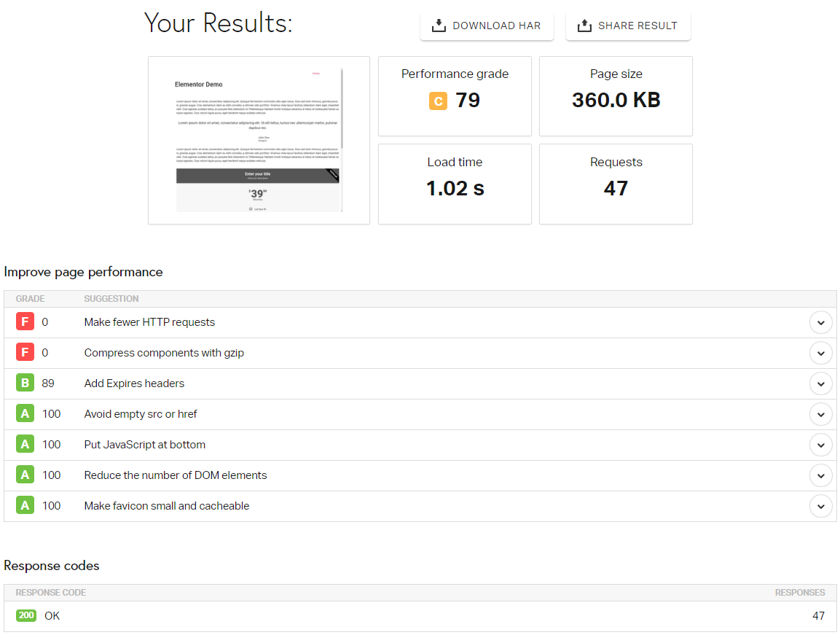Screen dimensions: 840x635
Task: Click the red F badge for Make fewer HTTP requests
Action: click(x=25, y=322)
